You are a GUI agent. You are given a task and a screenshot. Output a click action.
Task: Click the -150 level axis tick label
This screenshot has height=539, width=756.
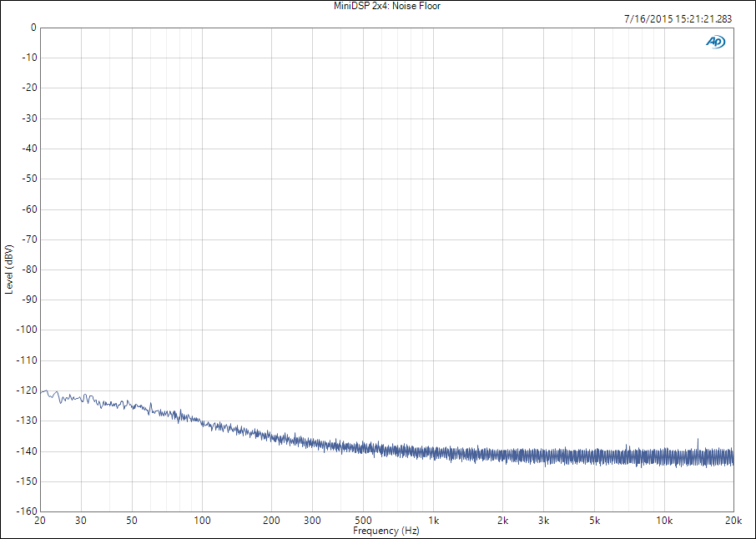click(27, 481)
